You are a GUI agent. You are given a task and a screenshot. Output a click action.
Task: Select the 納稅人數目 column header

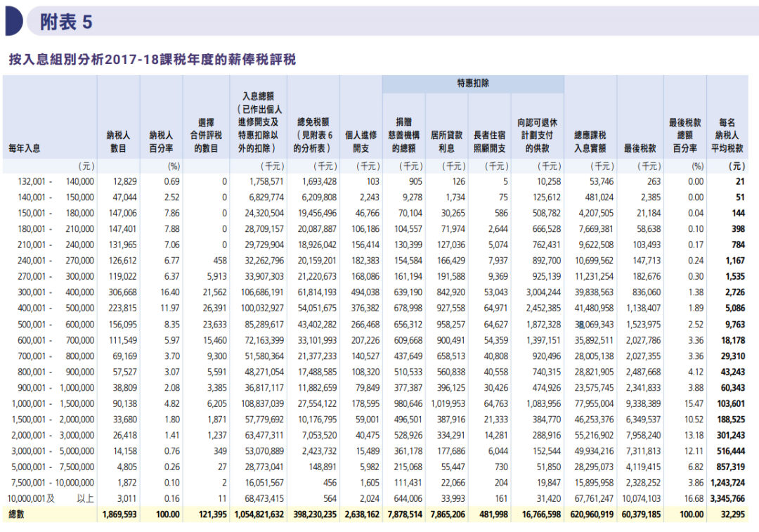click(x=117, y=141)
